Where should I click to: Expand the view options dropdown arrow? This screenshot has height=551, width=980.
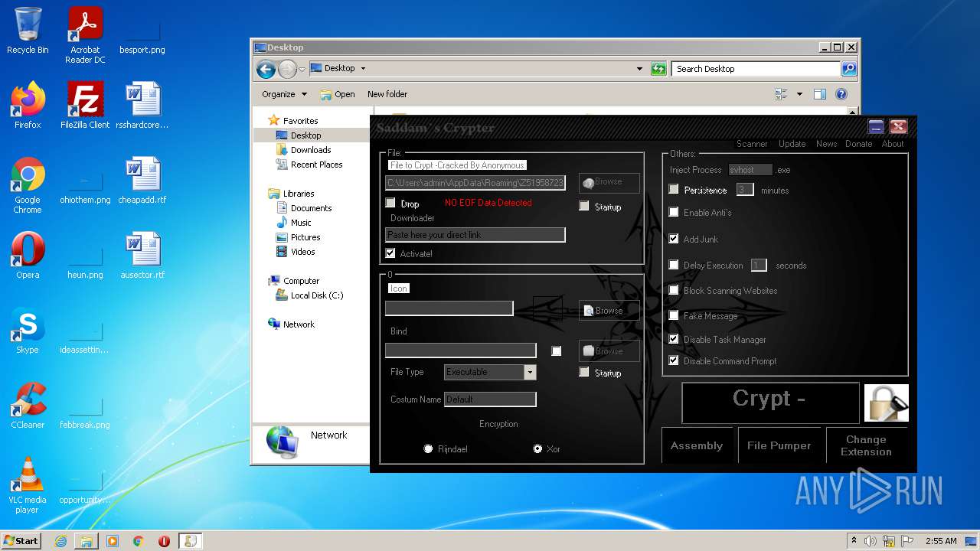[x=799, y=94]
